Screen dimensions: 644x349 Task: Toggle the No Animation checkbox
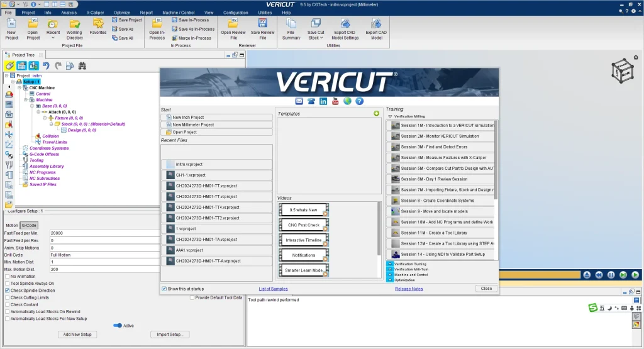coord(8,276)
